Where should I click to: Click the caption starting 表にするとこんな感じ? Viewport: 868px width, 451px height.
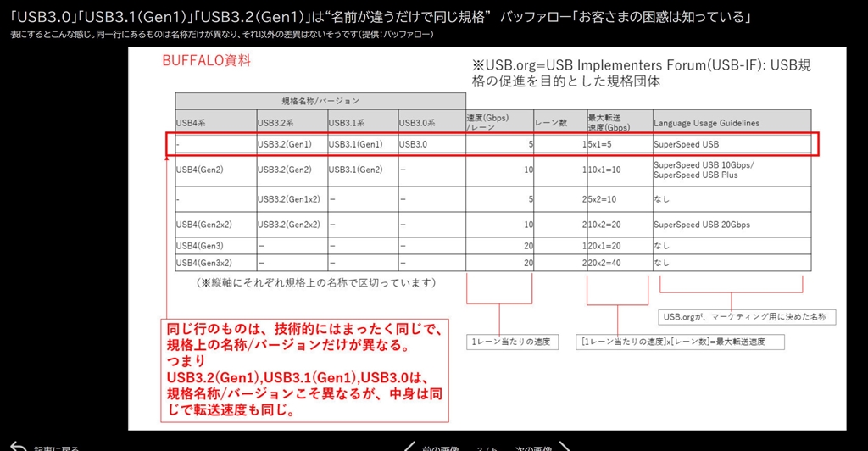[x=221, y=34]
